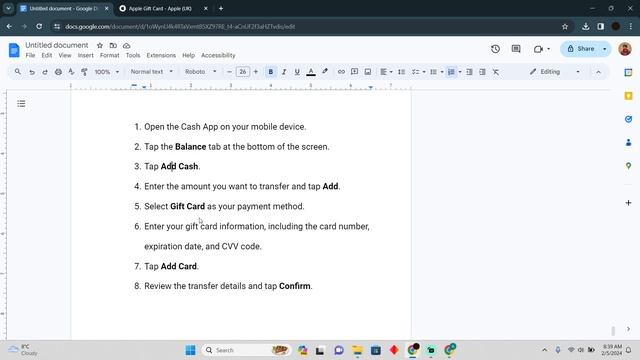This screenshot has height=360, width=640.
Task: Open Google Maps in the side panel
Action: coord(628,166)
